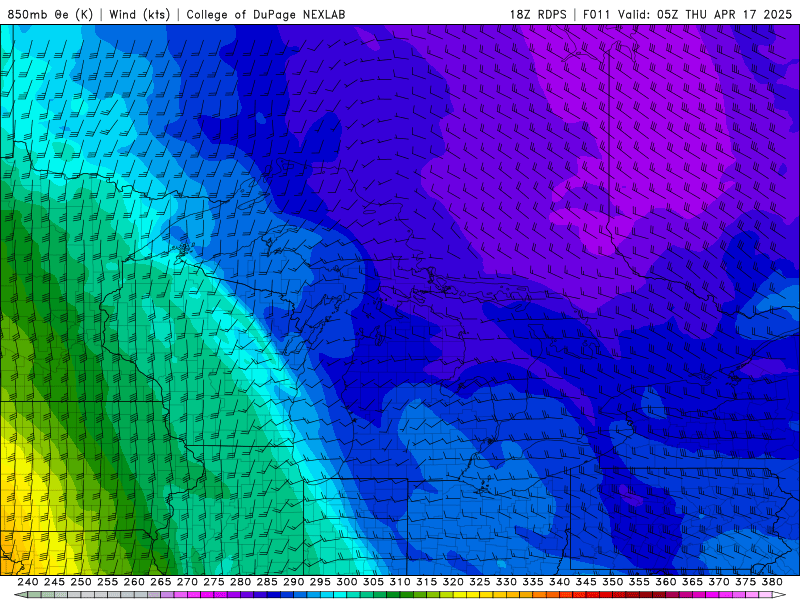Click the 245 value on the color scale
Image resolution: width=800 pixels, height=600 pixels.
(54, 582)
